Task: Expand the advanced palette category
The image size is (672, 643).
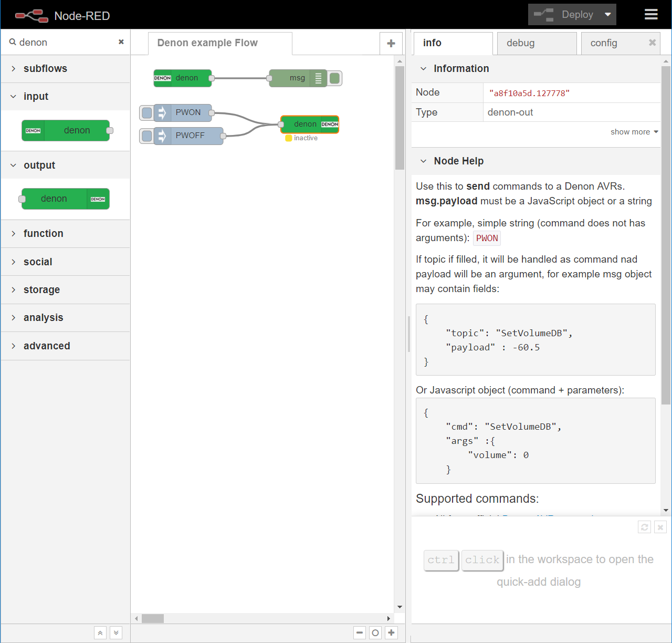Action: 66,346
